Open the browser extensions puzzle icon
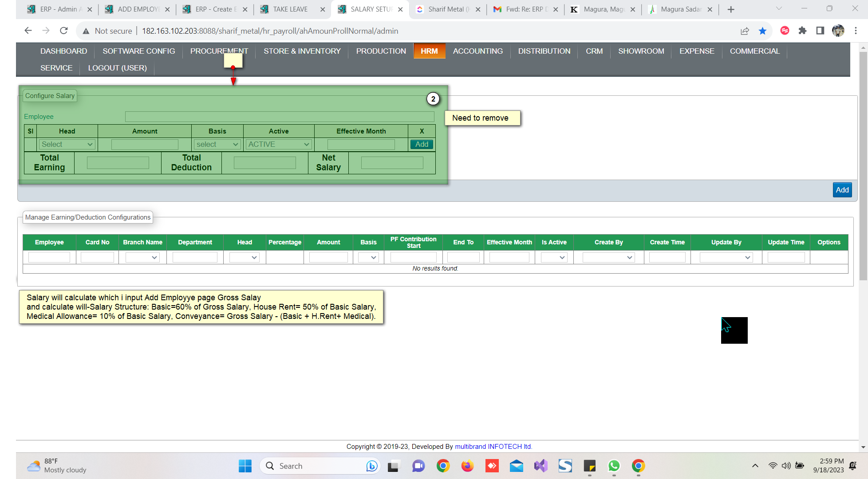This screenshot has width=868, height=479. coord(802,31)
